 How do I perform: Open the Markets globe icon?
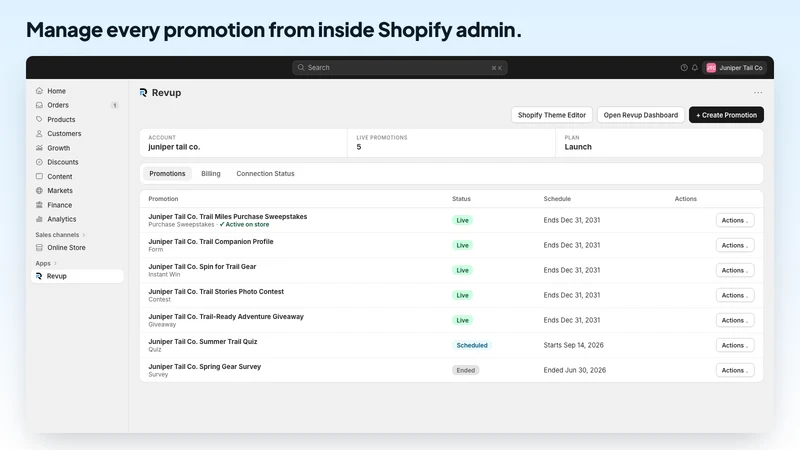pos(39,190)
